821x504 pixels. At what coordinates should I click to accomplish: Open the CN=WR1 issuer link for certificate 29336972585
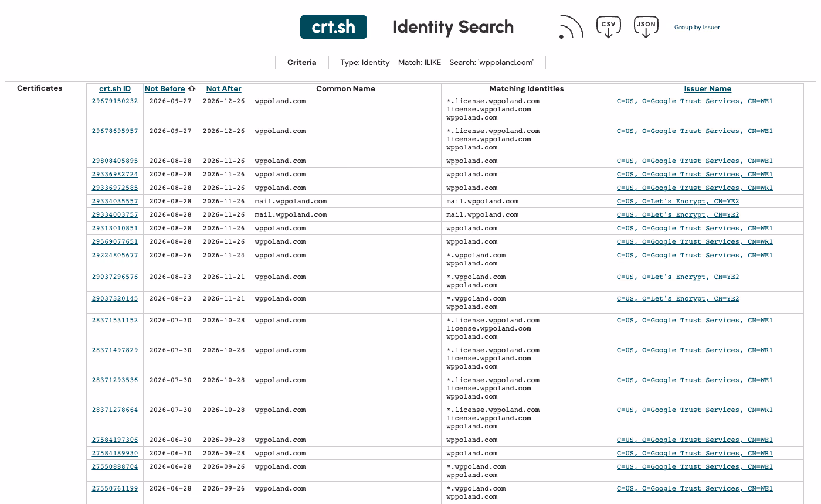[x=695, y=188]
